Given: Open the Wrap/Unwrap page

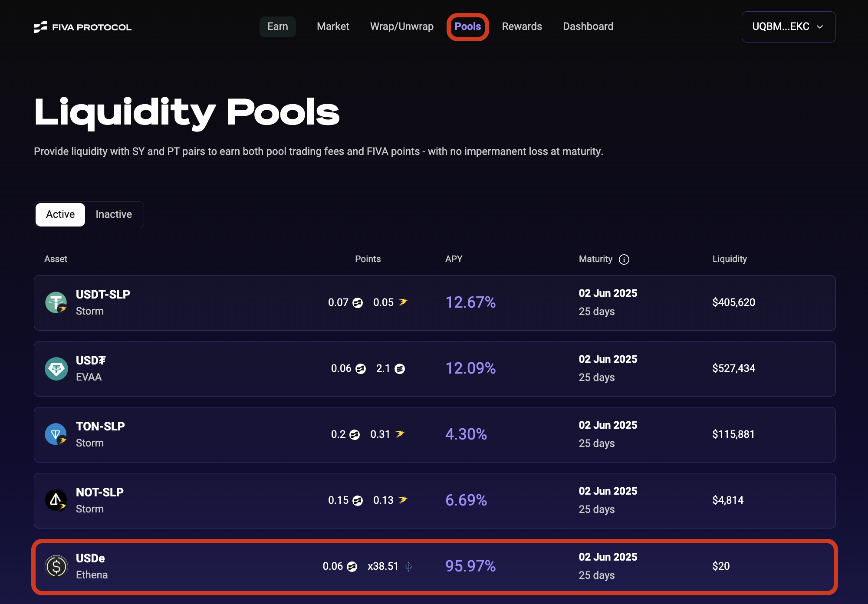Looking at the screenshot, I should point(401,26).
